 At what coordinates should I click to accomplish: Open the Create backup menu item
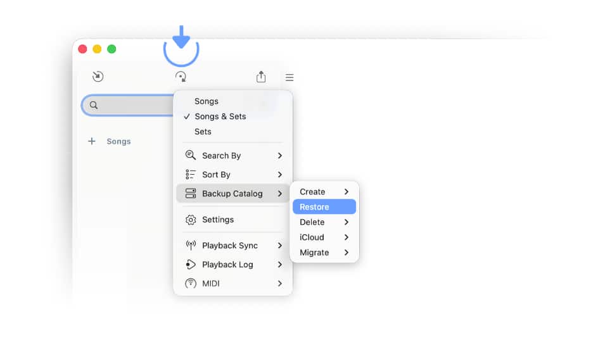[324, 192]
